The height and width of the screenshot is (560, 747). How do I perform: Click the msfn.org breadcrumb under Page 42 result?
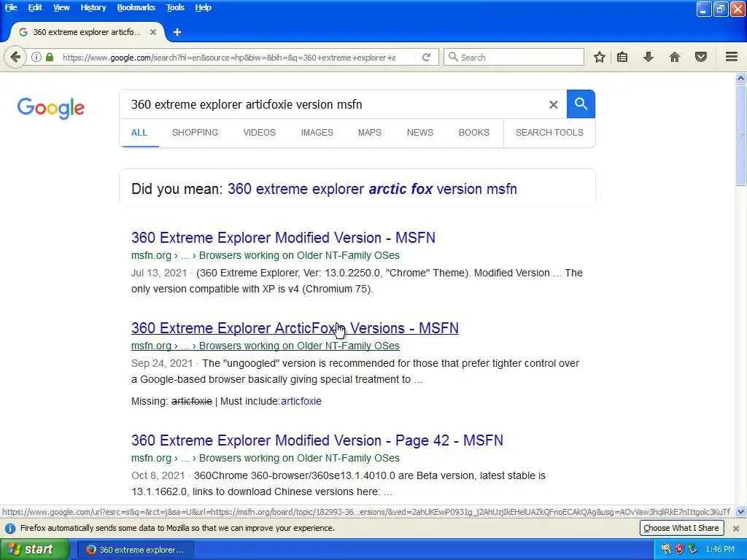(266, 458)
